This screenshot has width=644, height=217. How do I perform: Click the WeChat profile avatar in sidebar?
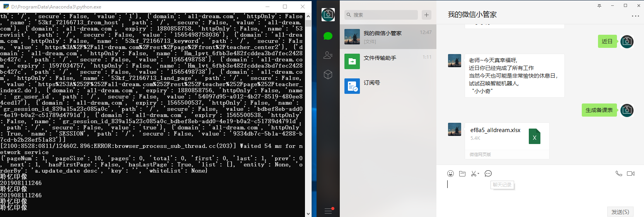pos(328,15)
